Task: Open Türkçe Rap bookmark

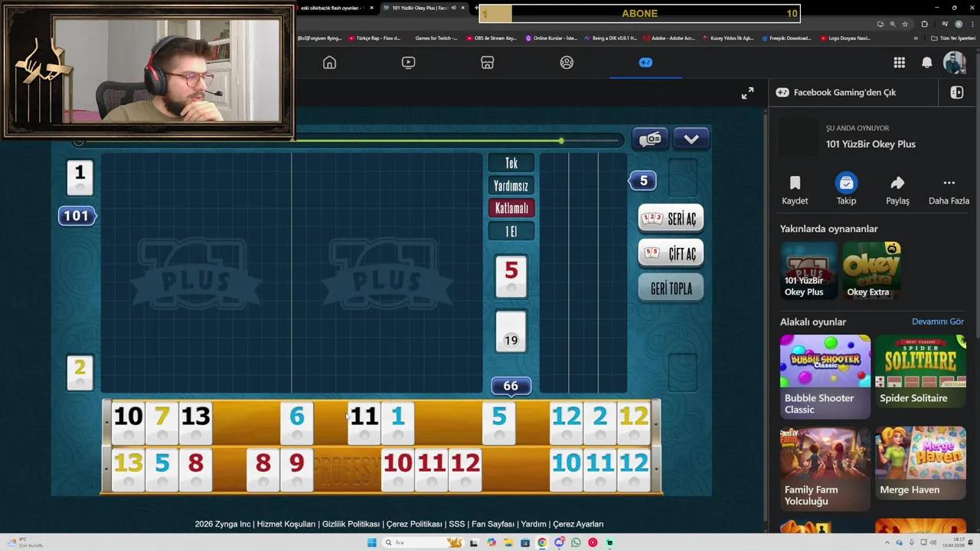Action: pyautogui.click(x=374, y=38)
